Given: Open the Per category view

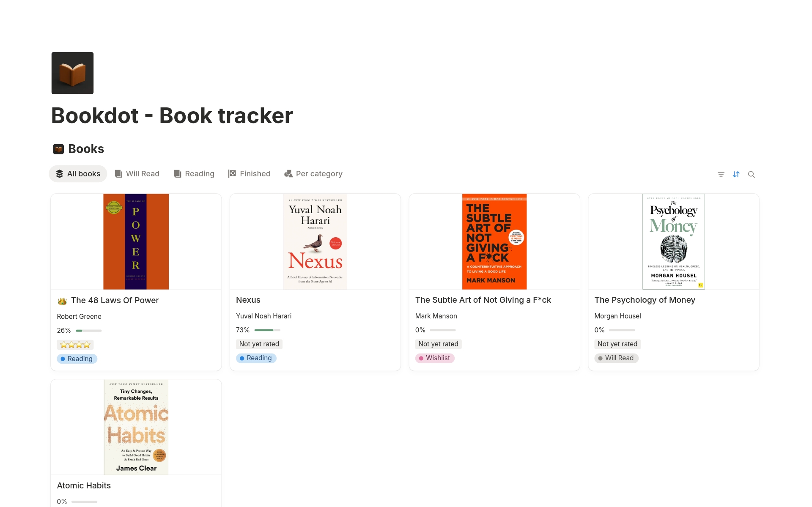Looking at the screenshot, I should (319, 173).
